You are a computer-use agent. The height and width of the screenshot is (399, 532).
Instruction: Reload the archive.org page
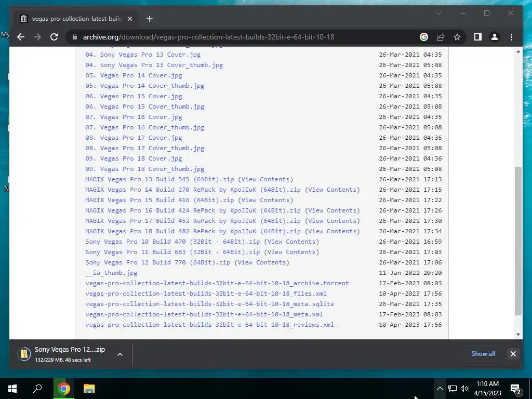pyautogui.click(x=54, y=37)
